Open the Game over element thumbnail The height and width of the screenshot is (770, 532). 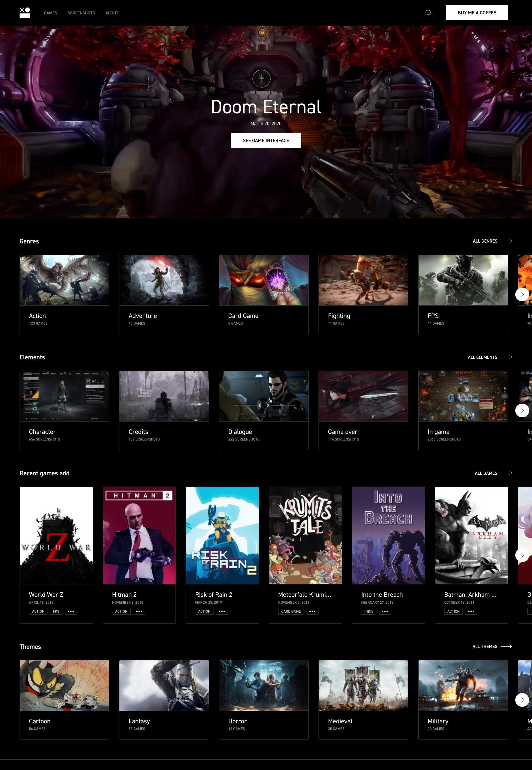click(x=363, y=396)
